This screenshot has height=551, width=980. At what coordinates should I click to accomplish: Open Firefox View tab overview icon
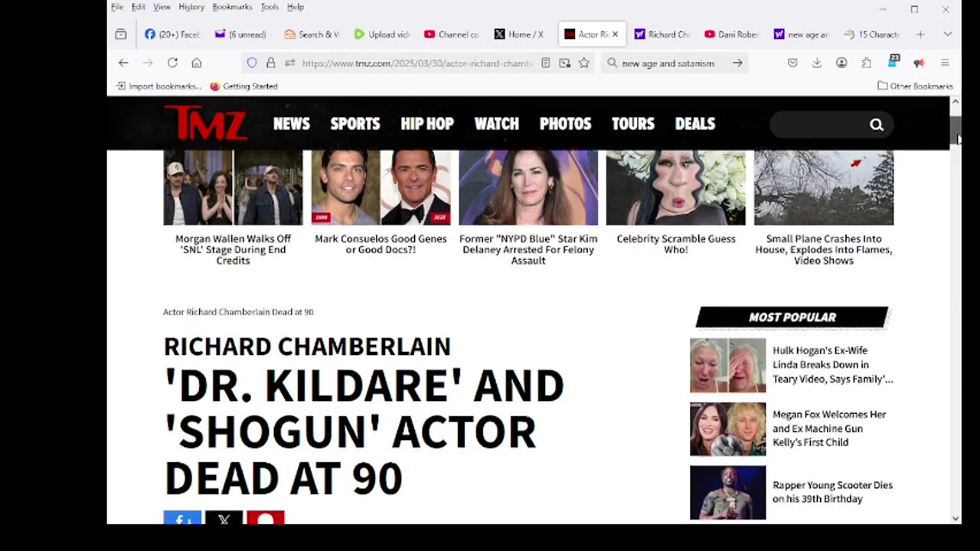coord(121,34)
